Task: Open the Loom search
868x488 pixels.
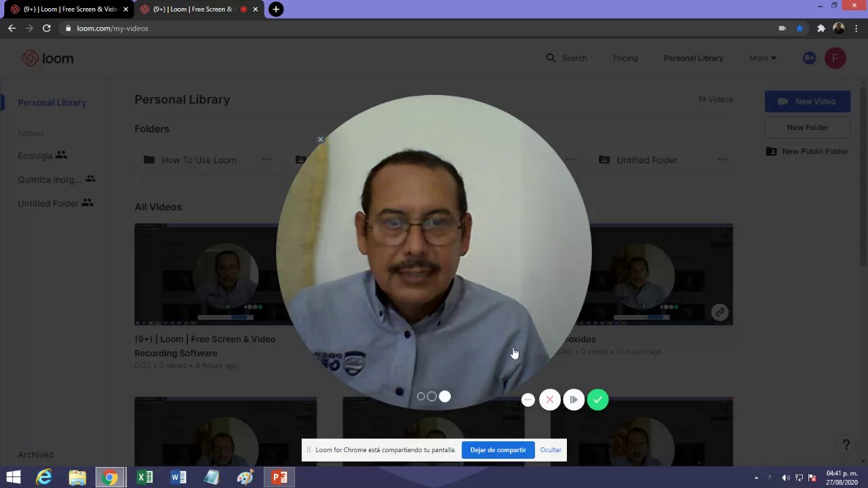Action: (x=567, y=58)
